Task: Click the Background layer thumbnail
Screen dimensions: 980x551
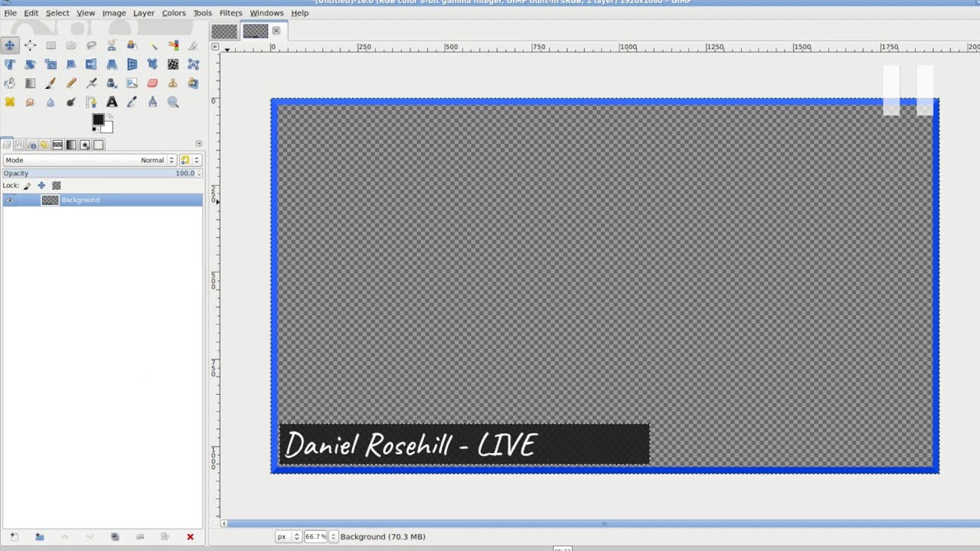Action: tap(50, 200)
